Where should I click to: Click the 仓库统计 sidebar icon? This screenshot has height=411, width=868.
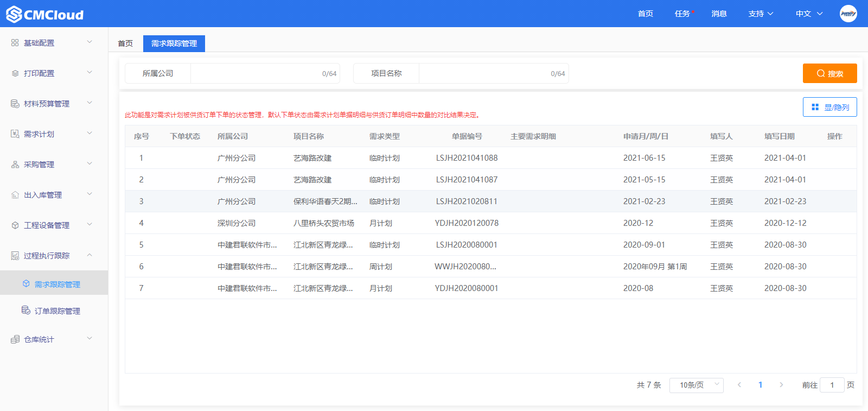click(x=15, y=339)
